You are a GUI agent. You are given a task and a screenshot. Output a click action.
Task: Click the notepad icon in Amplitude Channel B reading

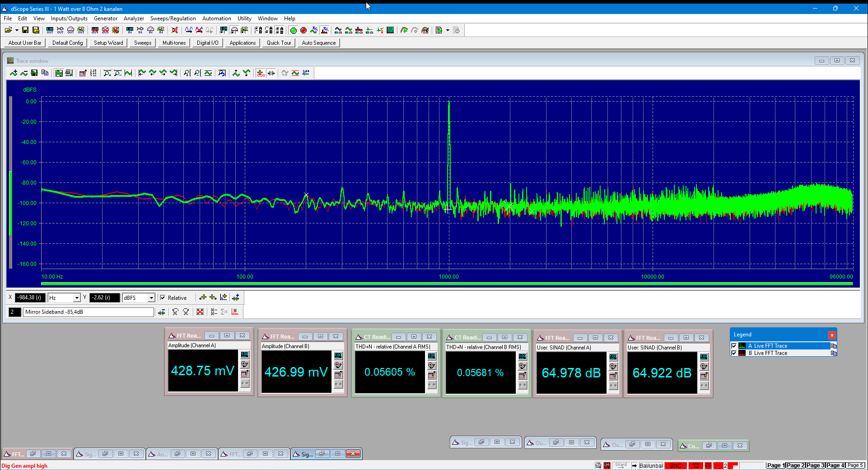(338, 375)
